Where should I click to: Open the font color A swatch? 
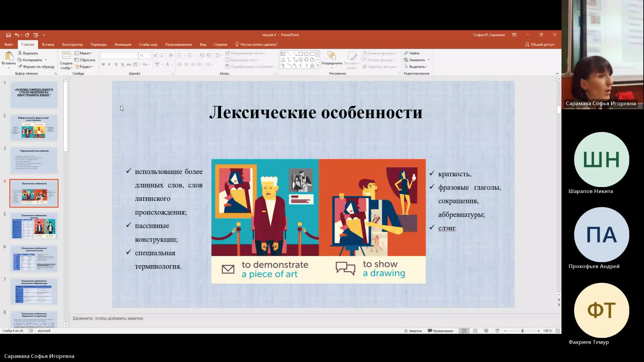pyautogui.click(x=167, y=64)
